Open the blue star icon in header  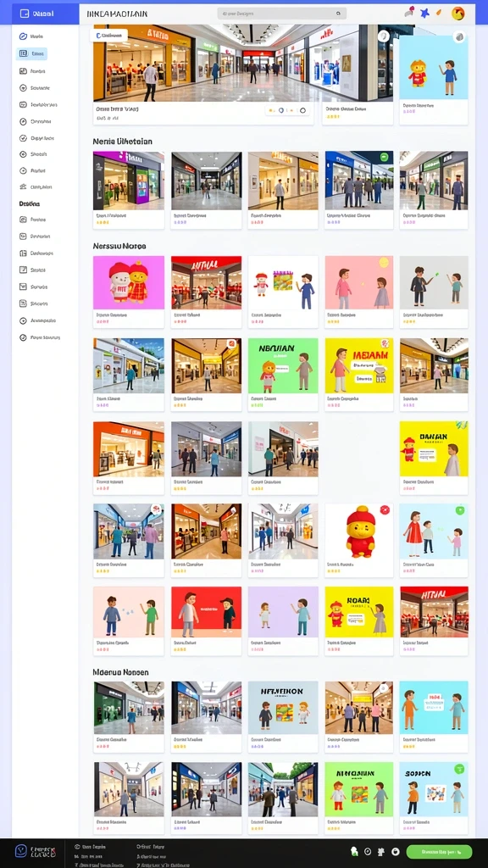pos(424,13)
